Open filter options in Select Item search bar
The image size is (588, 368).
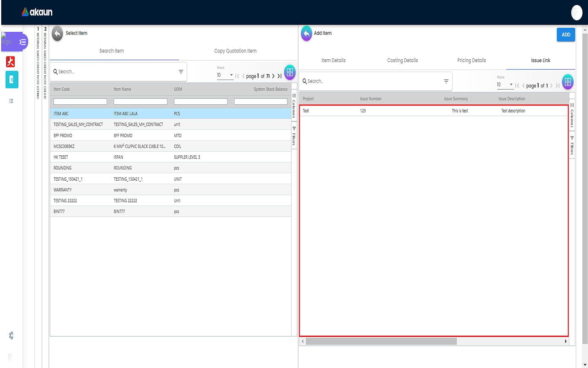(181, 72)
